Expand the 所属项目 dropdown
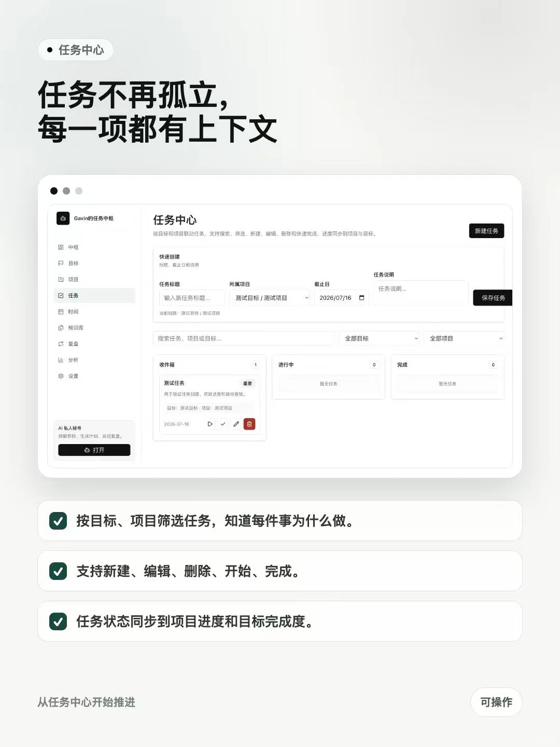This screenshot has height=747, width=560. tap(270, 298)
